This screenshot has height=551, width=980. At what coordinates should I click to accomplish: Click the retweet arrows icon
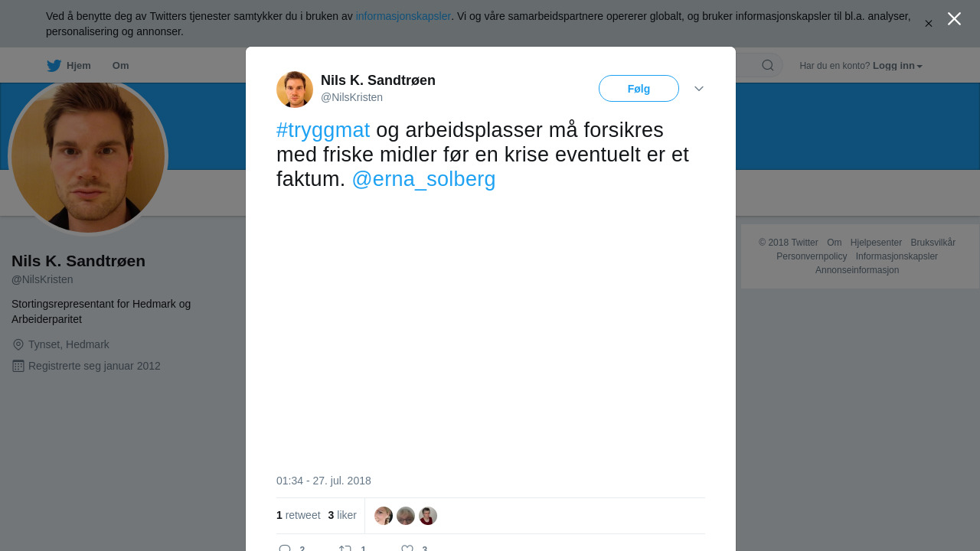coord(345,549)
